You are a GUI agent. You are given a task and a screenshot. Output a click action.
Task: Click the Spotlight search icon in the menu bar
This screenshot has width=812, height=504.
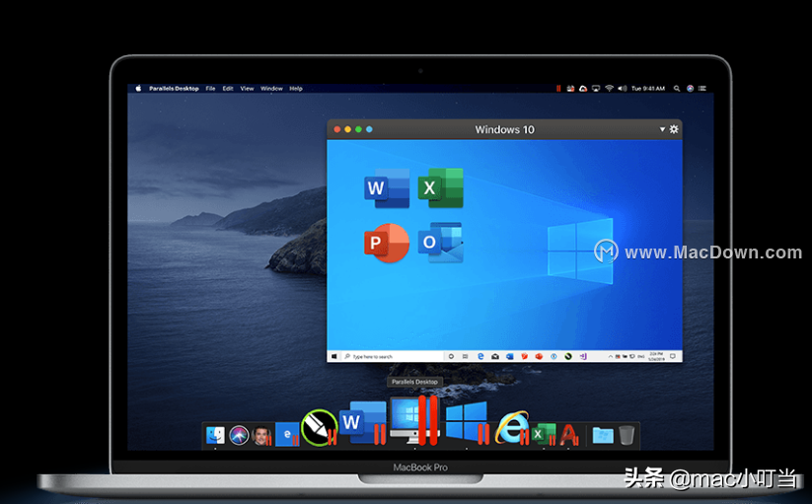pos(676,89)
